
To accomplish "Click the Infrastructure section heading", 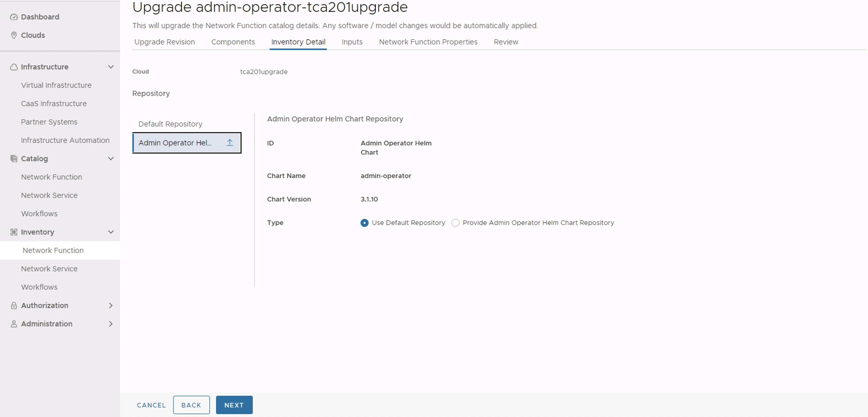I will [x=44, y=67].
